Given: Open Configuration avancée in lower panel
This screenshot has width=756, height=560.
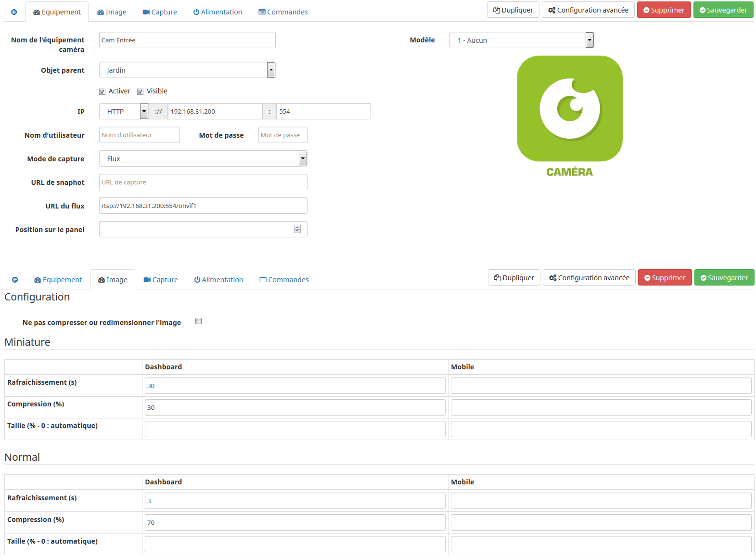Looking at the screenshot, I should point(589,278).
